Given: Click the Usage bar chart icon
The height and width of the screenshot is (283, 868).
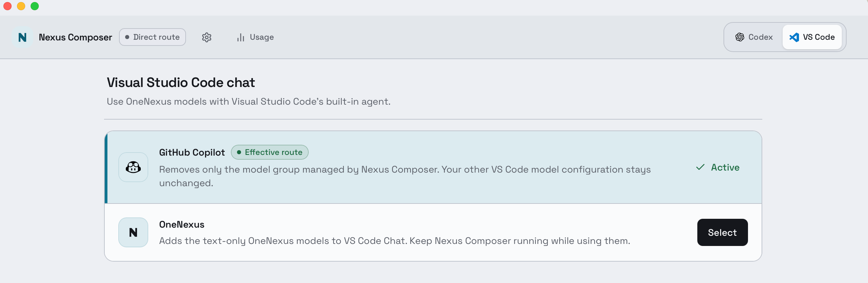Looking at the screenshot, I should tap(241, 37).
